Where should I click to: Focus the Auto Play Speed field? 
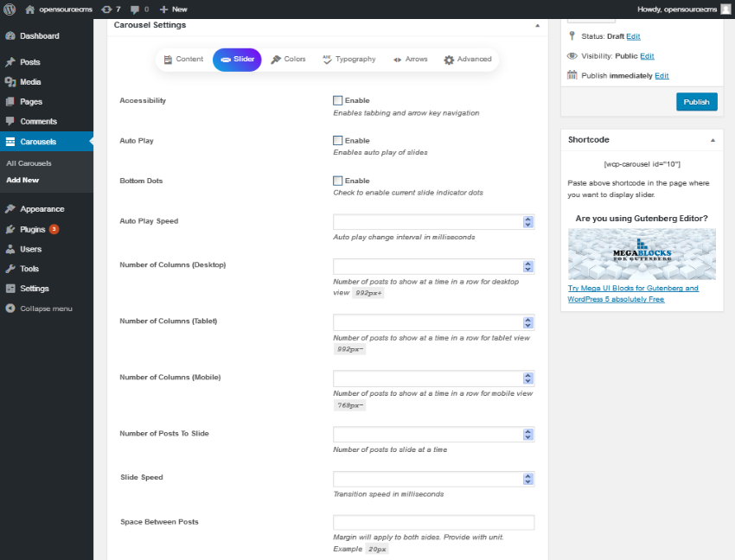(433, 222)
